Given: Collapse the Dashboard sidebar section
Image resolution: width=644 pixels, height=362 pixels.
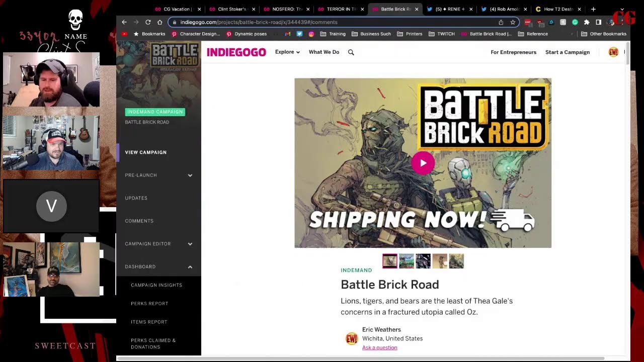Looking at the screenshot, I should 190,267.
